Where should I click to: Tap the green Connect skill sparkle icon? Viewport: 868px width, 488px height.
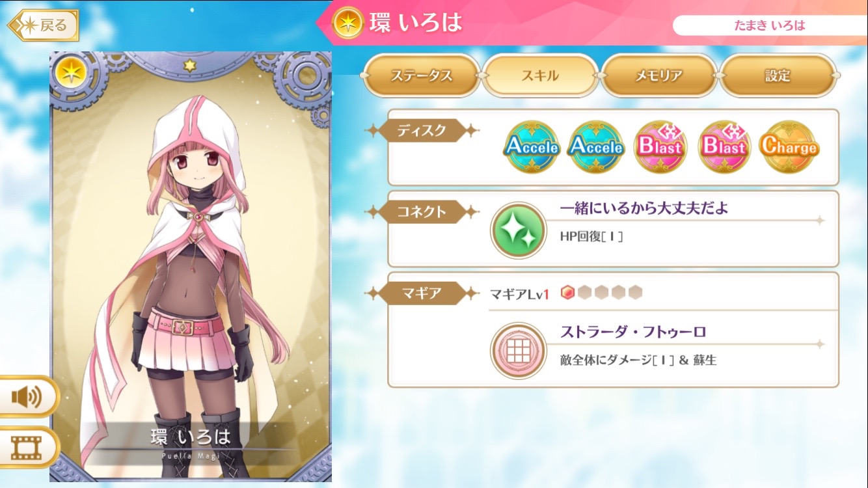(x=518, y=231)
